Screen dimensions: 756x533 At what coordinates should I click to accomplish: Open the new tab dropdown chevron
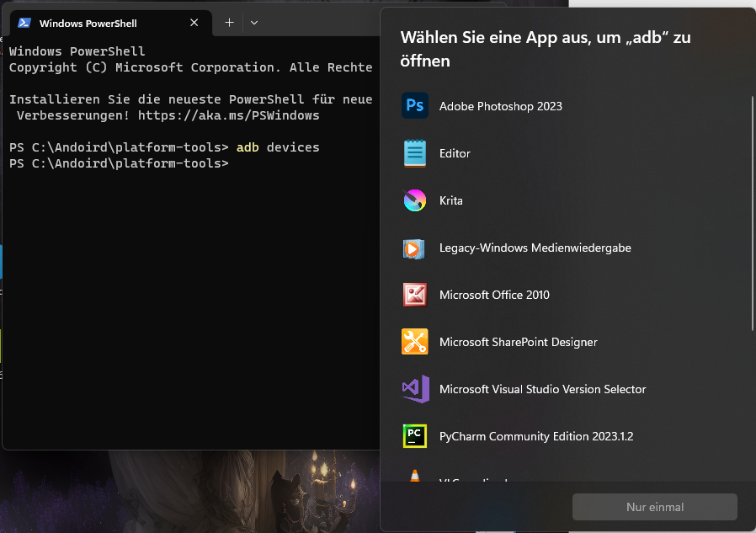tap(254, 23)
